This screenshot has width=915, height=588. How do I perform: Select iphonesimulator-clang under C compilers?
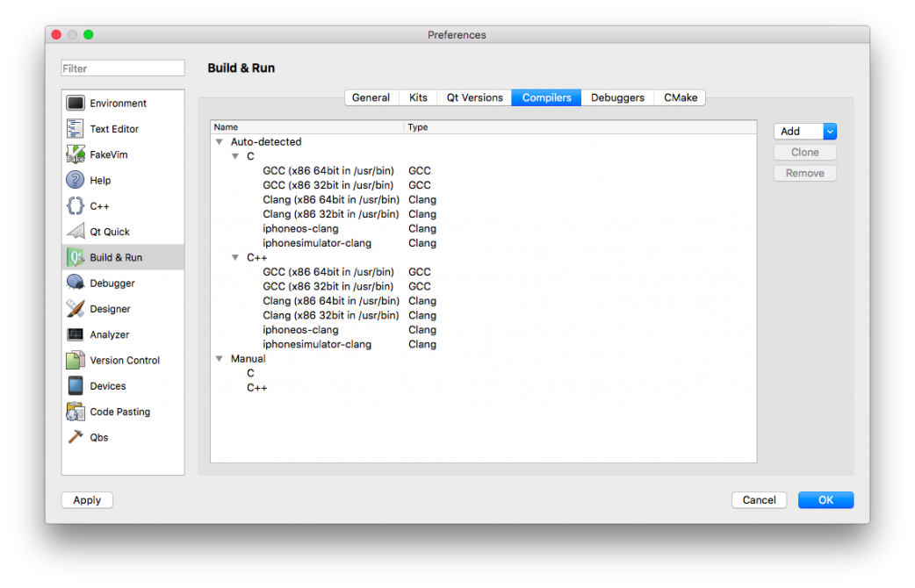click(x=317, y=243)
